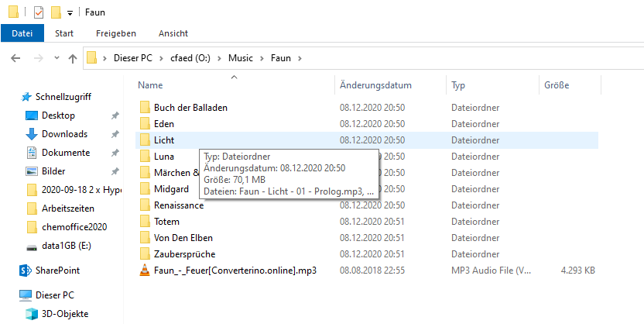Click cfaed (O:) breadcrumb in address bar
The height and width of the screenshot is (324, 644).
[x=190, y=58]
